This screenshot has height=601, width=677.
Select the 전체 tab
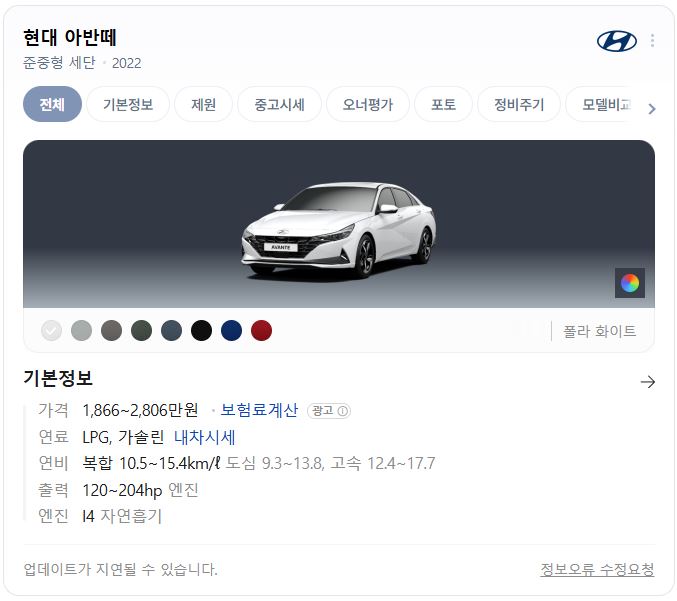[52, 104]
